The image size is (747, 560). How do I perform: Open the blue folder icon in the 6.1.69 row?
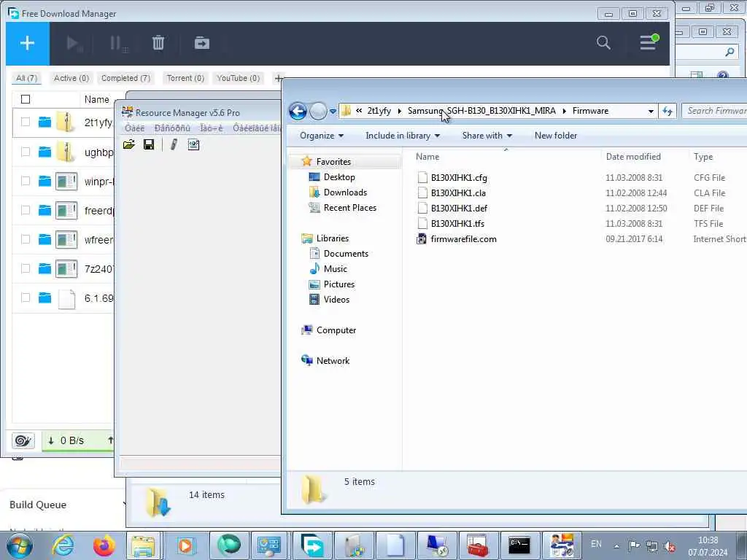[44, 298]
